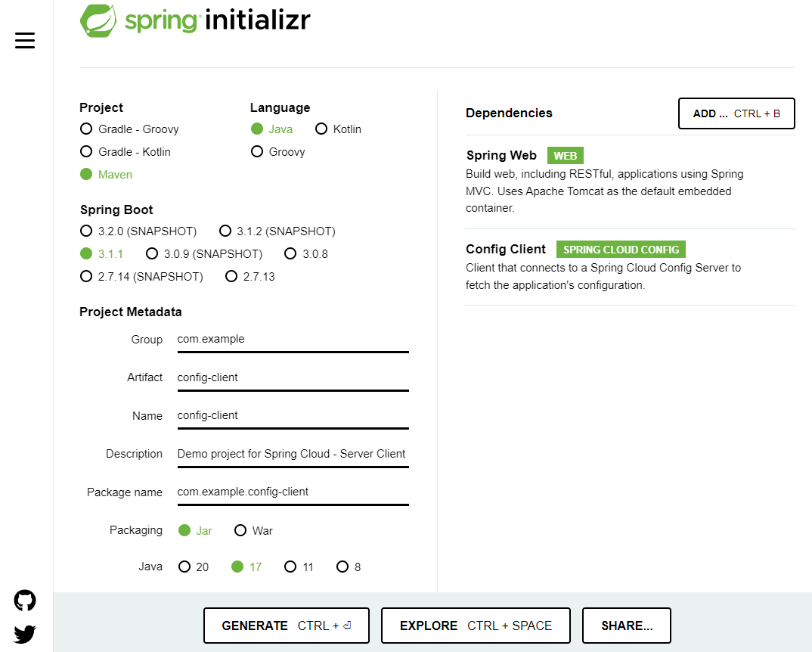Select Gradle - Groovy project
Viewport: 812px width, 652px height.
click(129, 129)
